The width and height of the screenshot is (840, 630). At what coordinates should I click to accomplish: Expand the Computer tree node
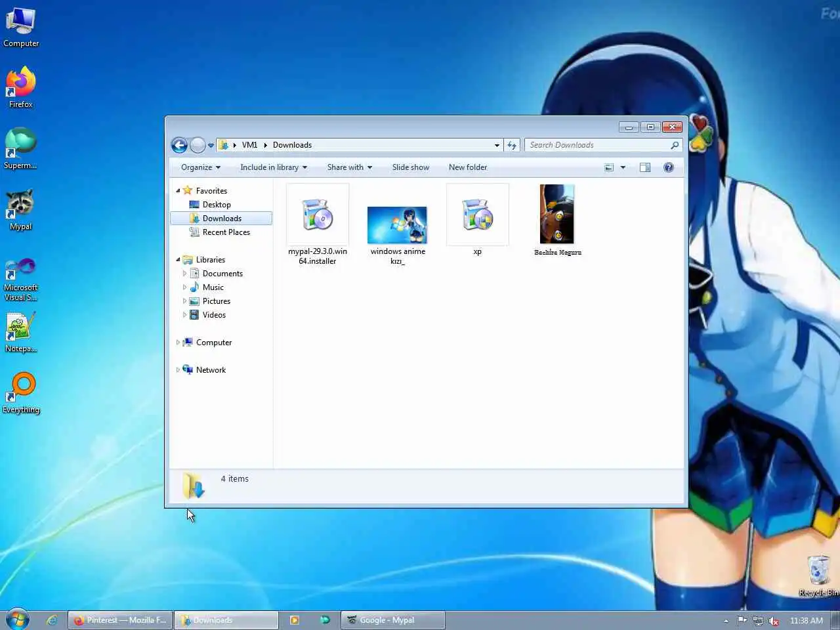[x=178, y=343]
